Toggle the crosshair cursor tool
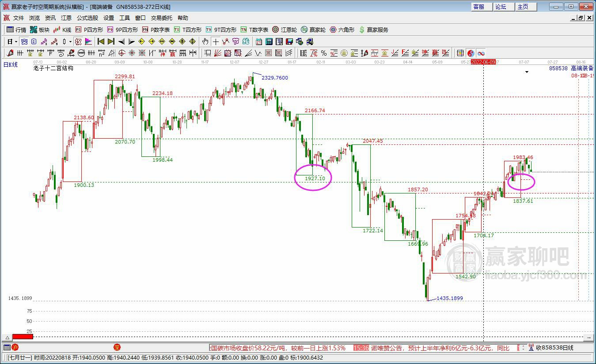596x364 pixels. (215, 42)
